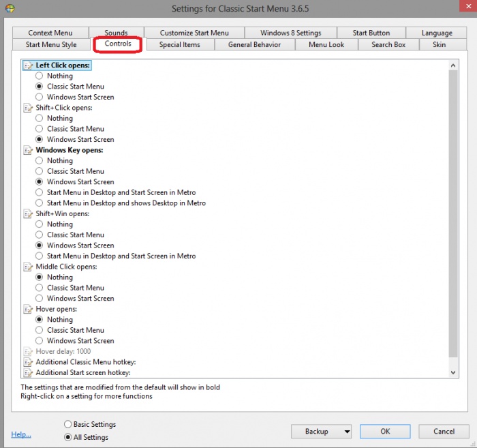Select the 'Middle Click opens:' setting

[x=66, y=267]
